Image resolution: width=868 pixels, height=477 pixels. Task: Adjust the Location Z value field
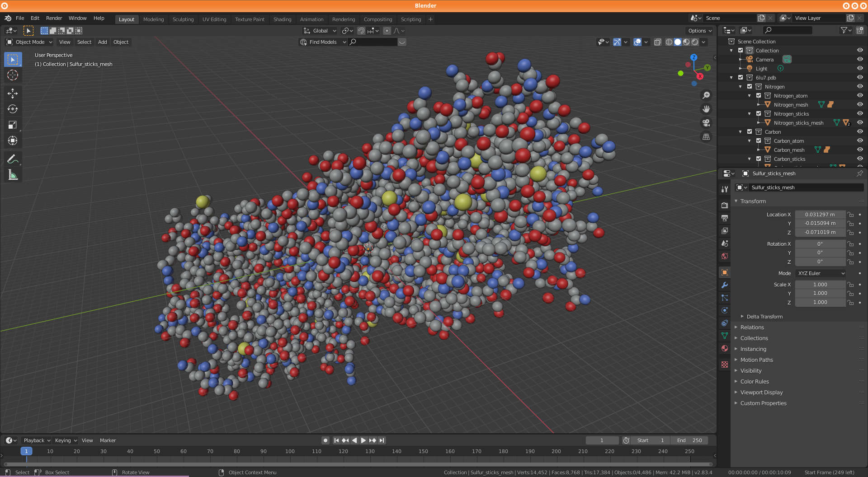(x=820, y=232)
